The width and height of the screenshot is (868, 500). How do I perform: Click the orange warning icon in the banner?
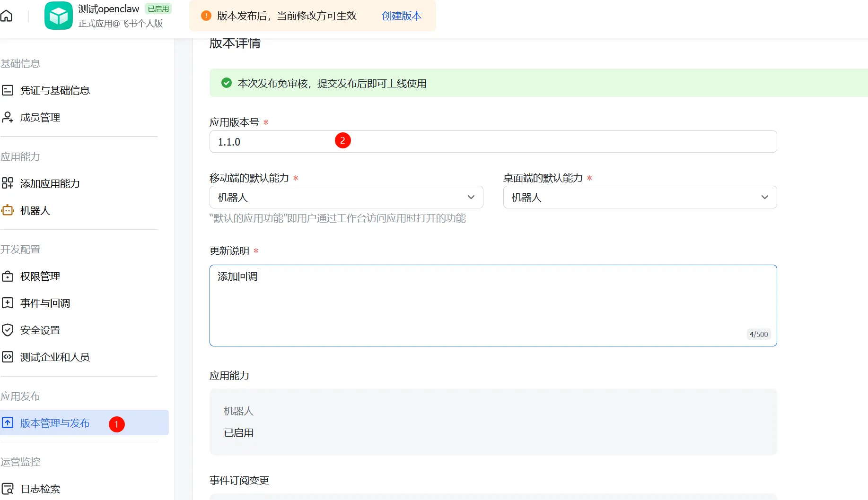[x=206, y=16]
